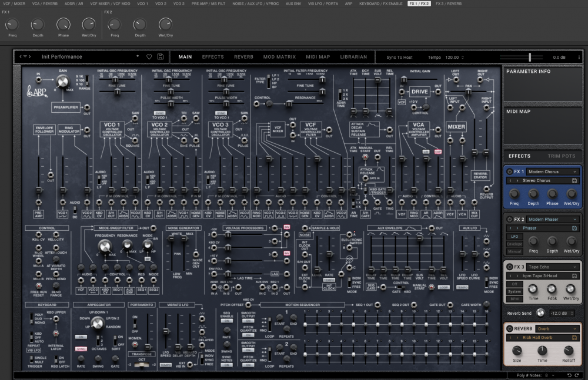
Task: Toggle the FX 3 power button
Action: click(509, 267)
